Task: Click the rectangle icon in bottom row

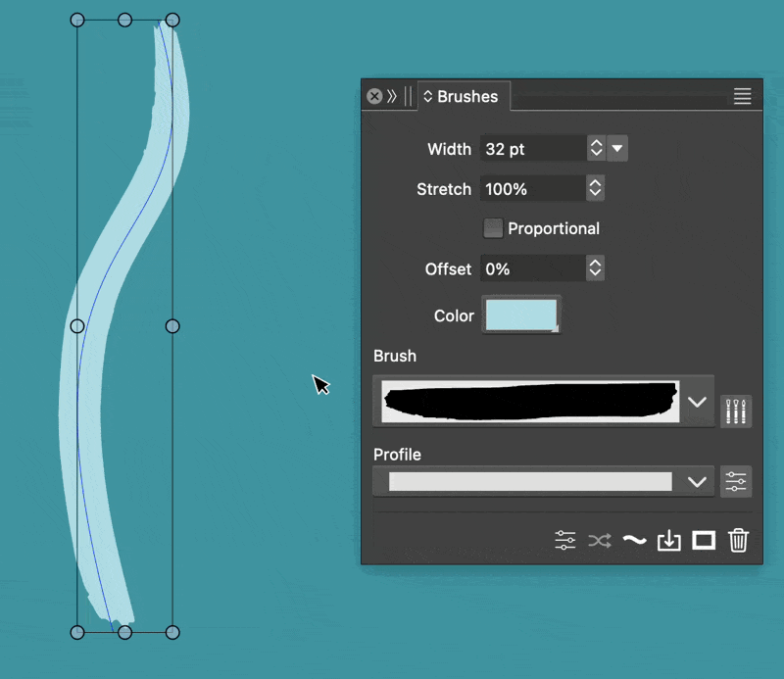Action: [704, 540]
